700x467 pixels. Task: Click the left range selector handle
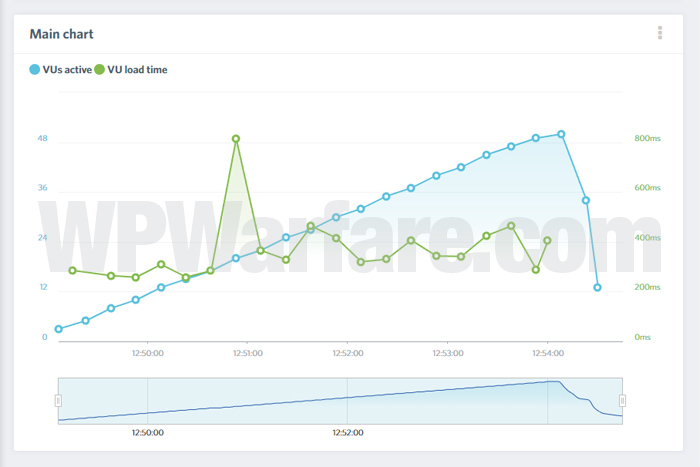[58, 400]
